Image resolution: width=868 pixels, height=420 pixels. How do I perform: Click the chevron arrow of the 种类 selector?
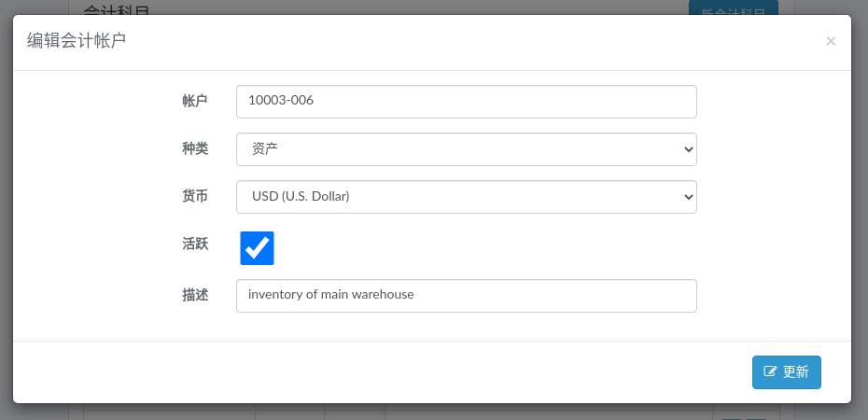(688, 149)
